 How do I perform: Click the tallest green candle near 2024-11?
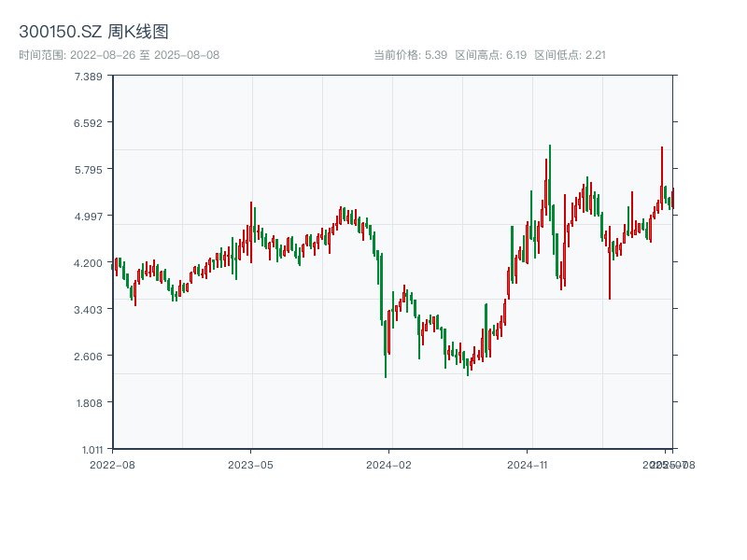550,187
